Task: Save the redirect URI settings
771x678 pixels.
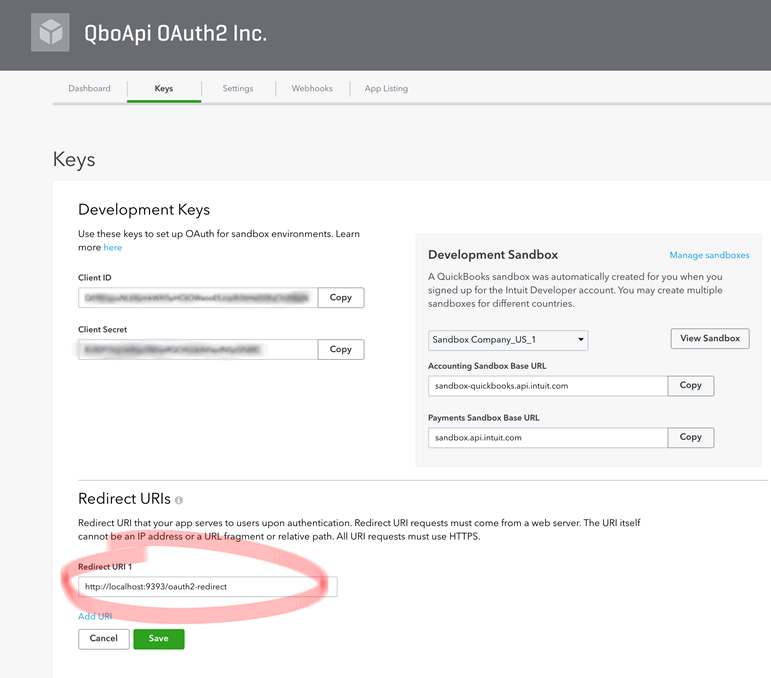Action: pos(159,639)
